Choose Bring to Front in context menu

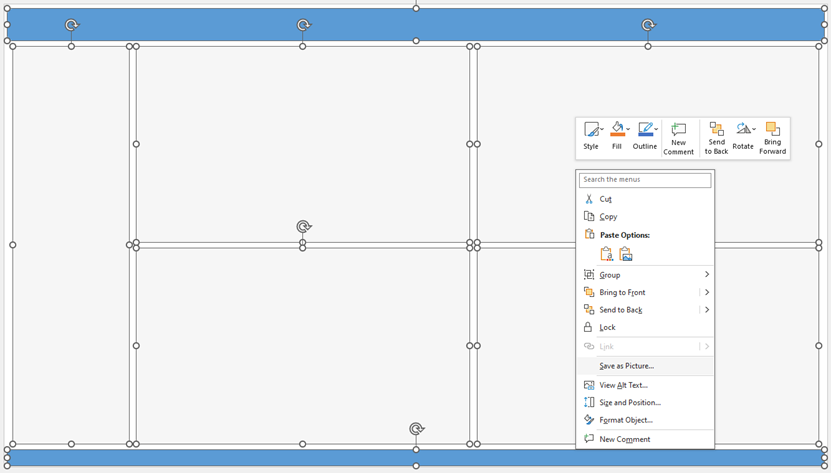click(639, 292)
